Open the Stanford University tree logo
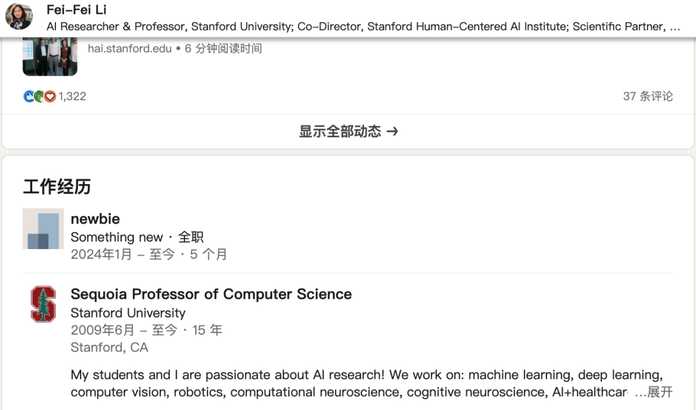 [x=43, y=303]
